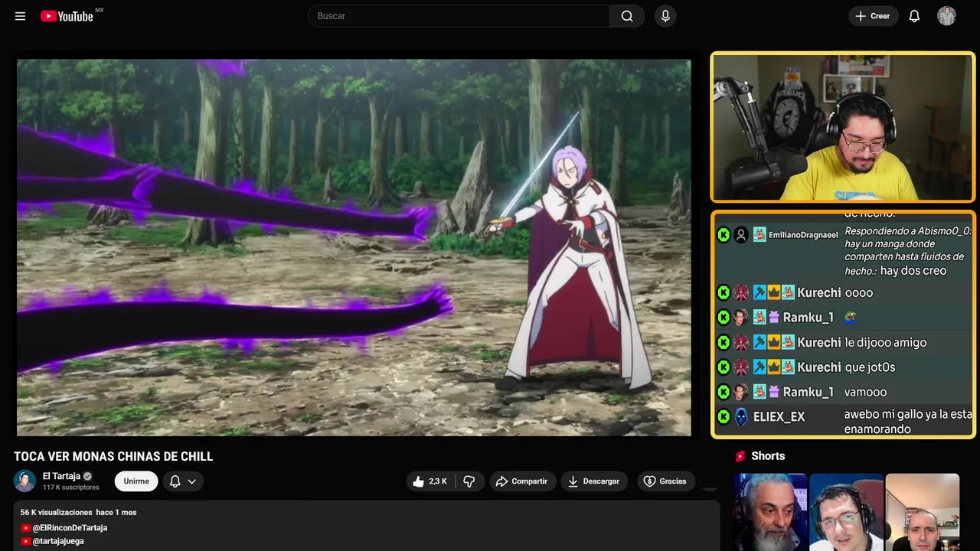This screenshot has width=980, height=551.
Task: Open the notifications bell in header
Action: pos(914,16)
